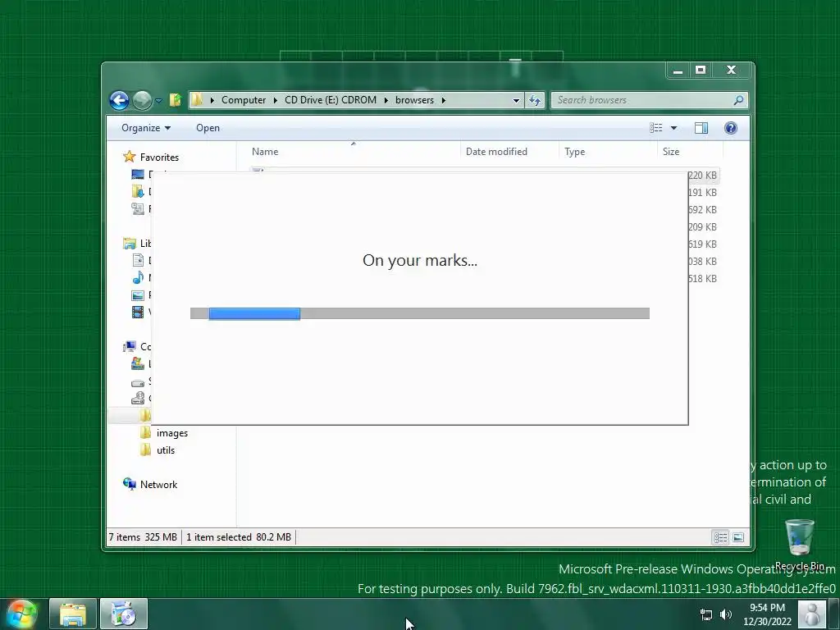This screenshot has height=630, width=840.
Task: Open Windows Explorer from taskbar
Action: [x=73, y=614]
